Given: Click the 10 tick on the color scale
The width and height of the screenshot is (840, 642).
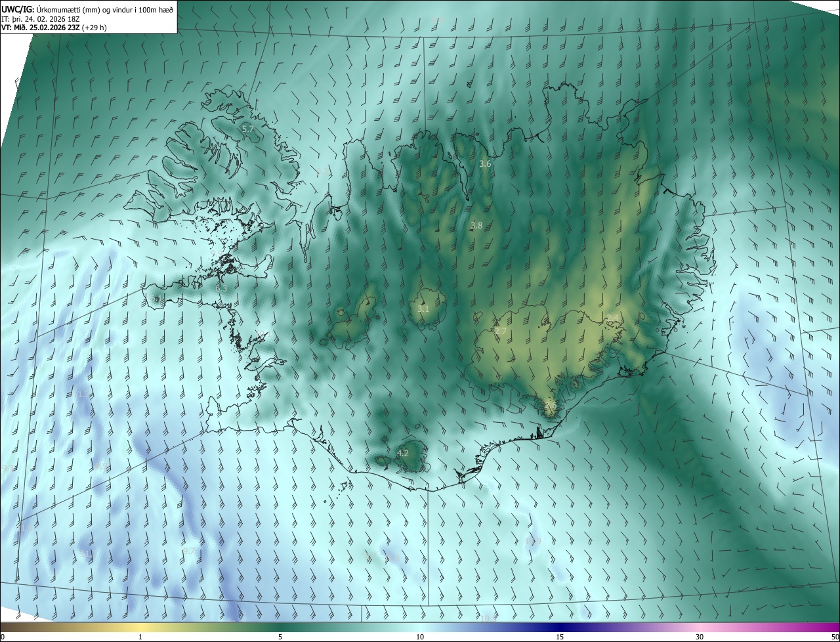Looking at the screenshot, I should coord(420,637).
